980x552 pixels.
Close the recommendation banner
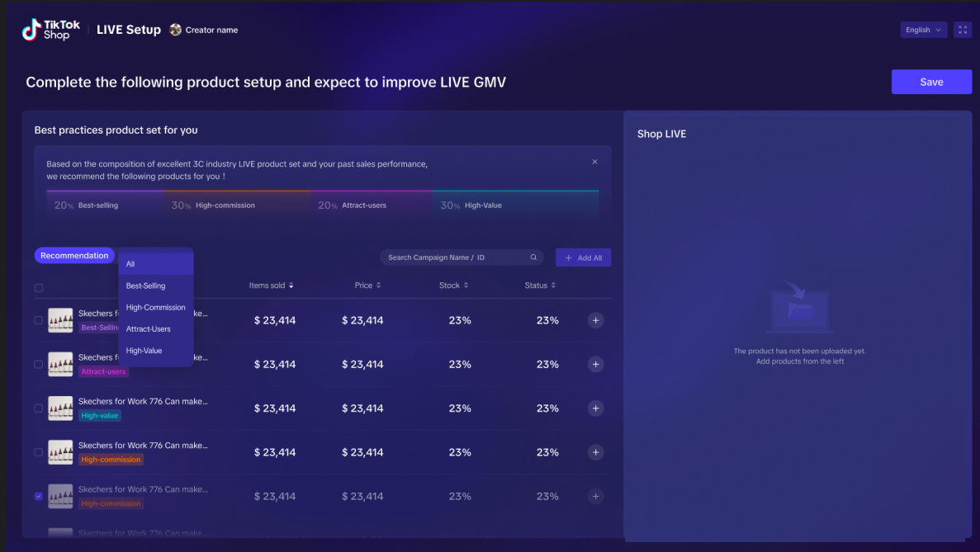(594, 162)
